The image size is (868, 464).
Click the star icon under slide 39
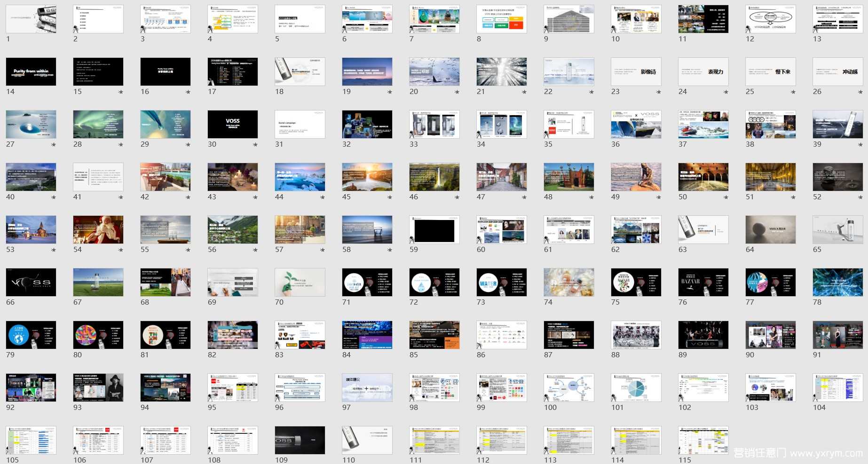coord(860,145)
